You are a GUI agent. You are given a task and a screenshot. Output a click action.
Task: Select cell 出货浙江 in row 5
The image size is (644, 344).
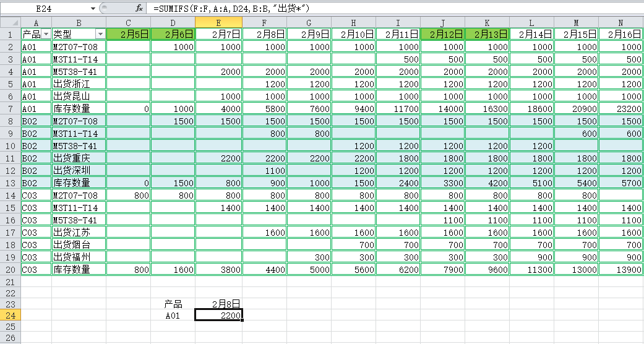(79, 84)
